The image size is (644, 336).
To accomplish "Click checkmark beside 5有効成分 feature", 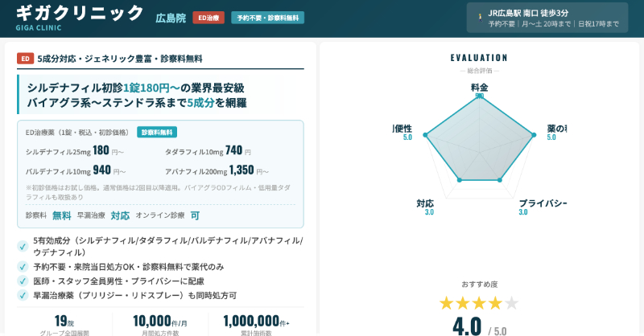I will (23, 246).
